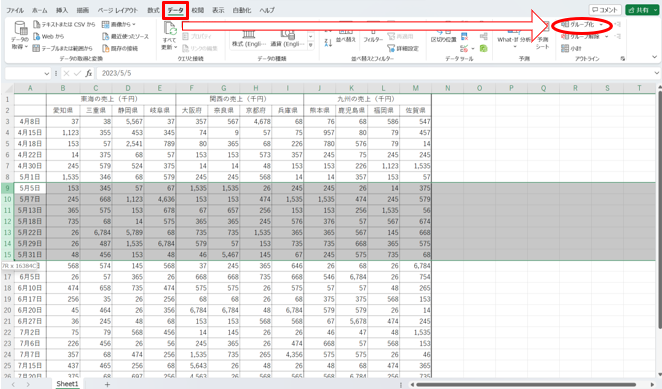Click the fx insert function icon
The image size is (662, 389).
(x=89, y=73)
